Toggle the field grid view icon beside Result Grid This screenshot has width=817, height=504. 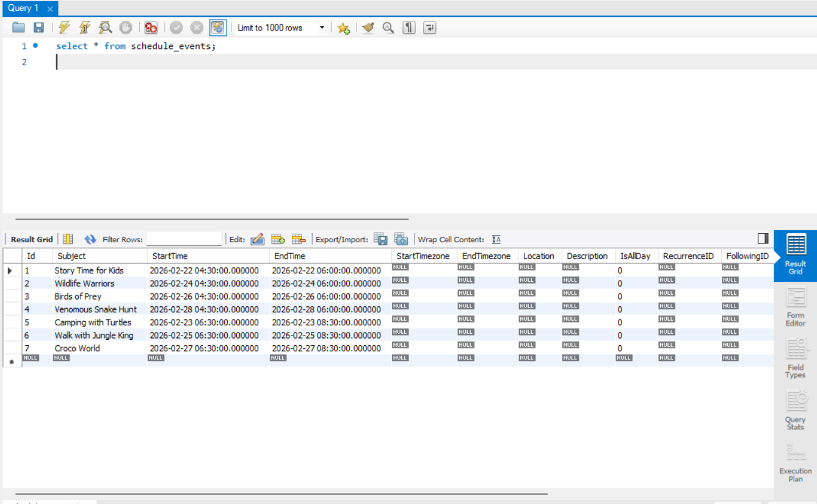pos(68,239)
